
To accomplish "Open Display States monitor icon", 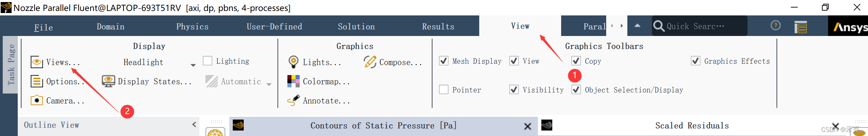I will [108, 81].
